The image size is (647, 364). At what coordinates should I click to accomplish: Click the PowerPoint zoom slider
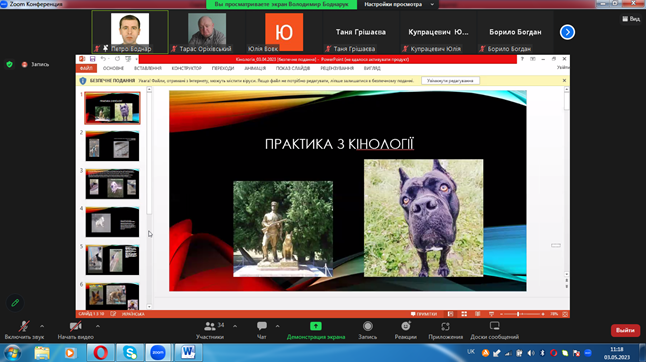pos(522,314)
